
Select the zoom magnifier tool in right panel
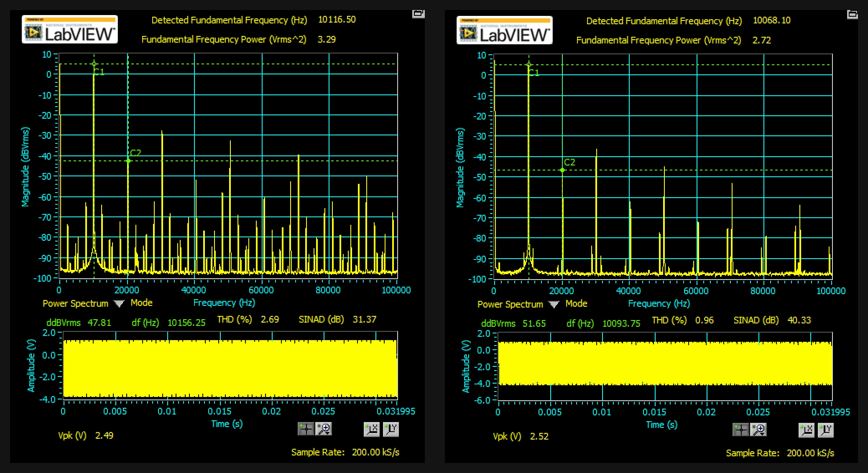coord(759,430)
